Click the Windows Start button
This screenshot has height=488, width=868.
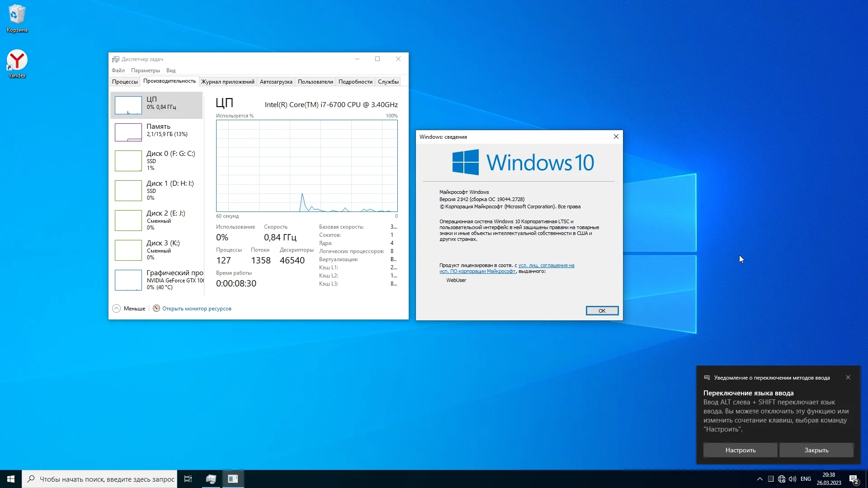(11, 479)
